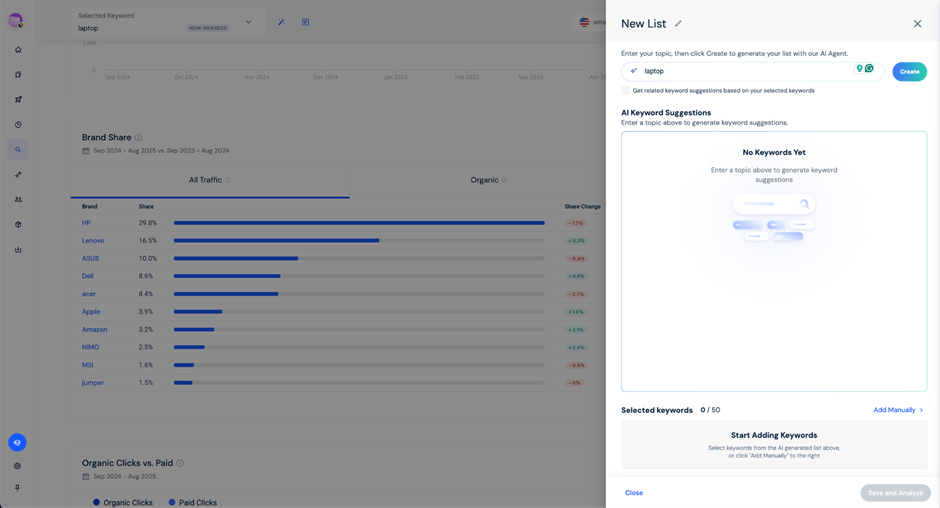Click the clipboard list icon in top bar
Viewport: 940px width, 508px height.
click(x=306, y=22)
